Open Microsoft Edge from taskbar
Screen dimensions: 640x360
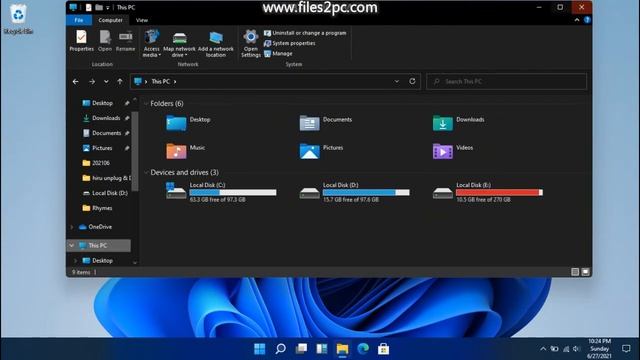[363, 349]
